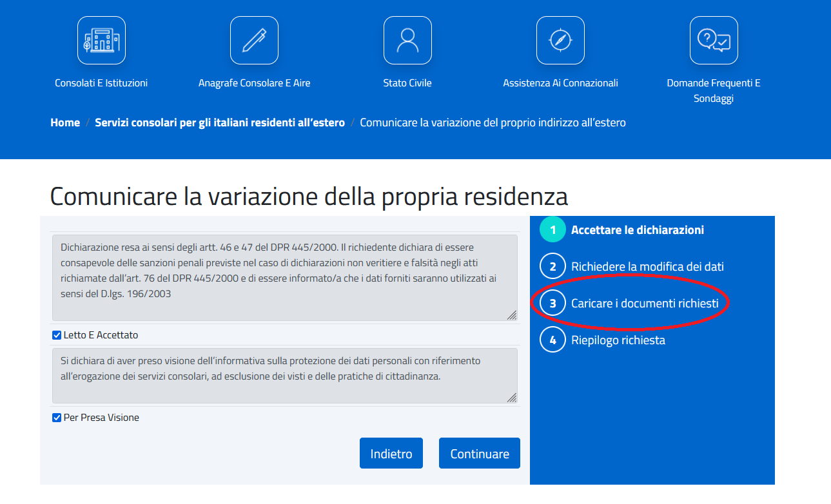The width and height of the screenshot is (831, 504).
Task: Jump to Riepilogo richiesta step
Action: pos(618,340)
